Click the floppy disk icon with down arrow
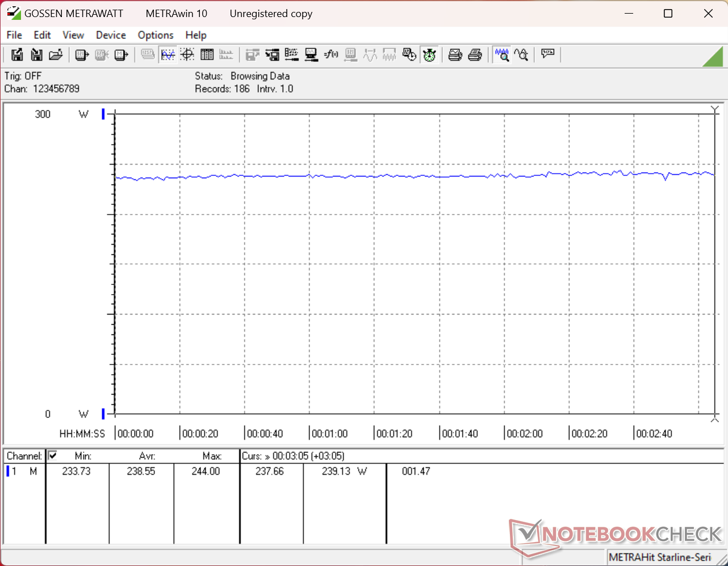The image size is (728, 566). click(x=36, y=54)
